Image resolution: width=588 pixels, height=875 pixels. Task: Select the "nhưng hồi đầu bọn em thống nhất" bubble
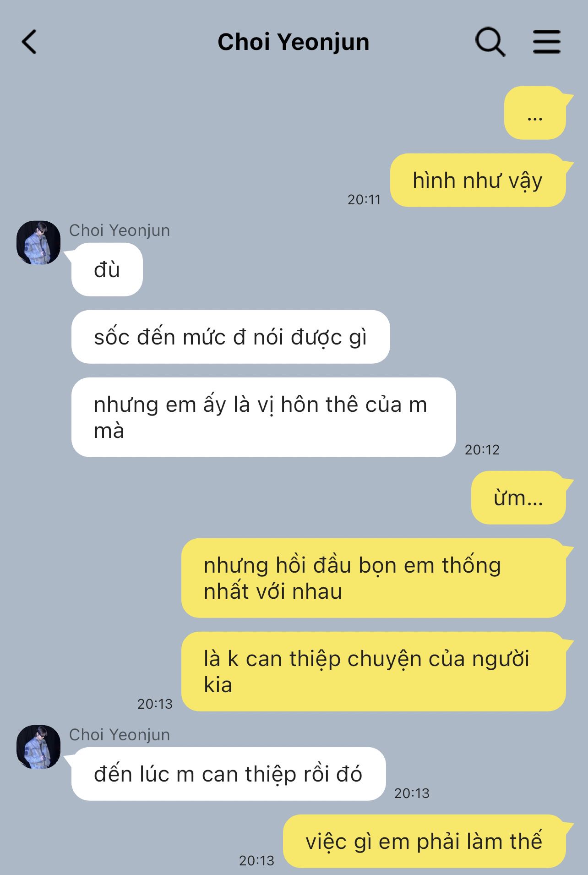(373, 578)
